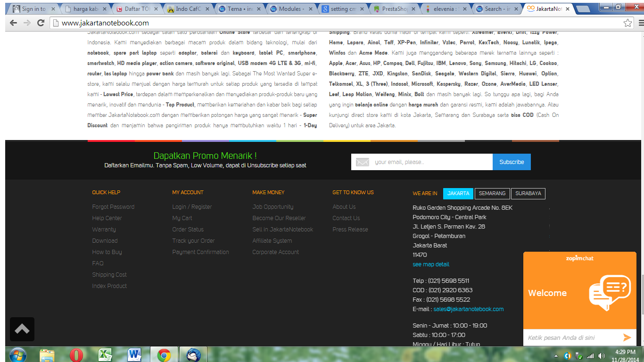644x362 pixels.
Task: Open the Chrome menu icon
Action: 642,23
